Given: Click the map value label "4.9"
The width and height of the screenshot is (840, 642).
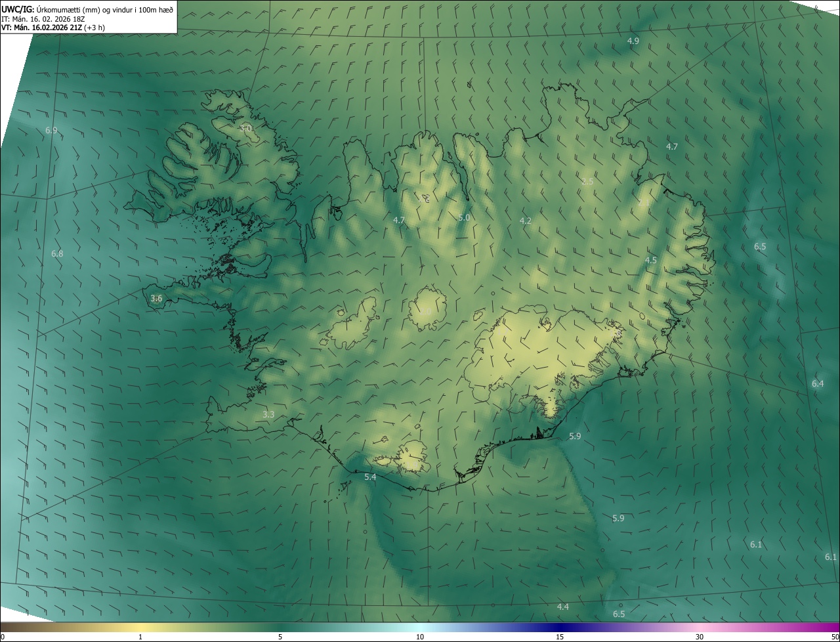Looking at the screenshot, I should point(633,41).
